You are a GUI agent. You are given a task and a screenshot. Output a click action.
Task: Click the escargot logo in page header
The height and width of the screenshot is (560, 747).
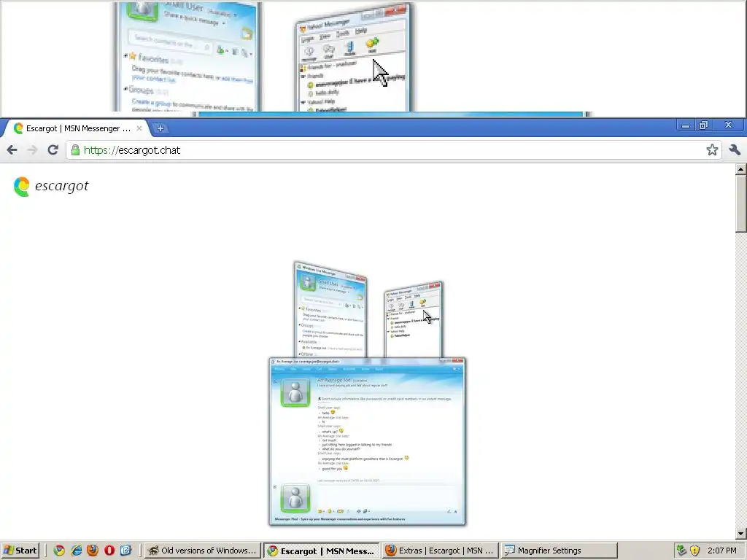pos(51,186)
